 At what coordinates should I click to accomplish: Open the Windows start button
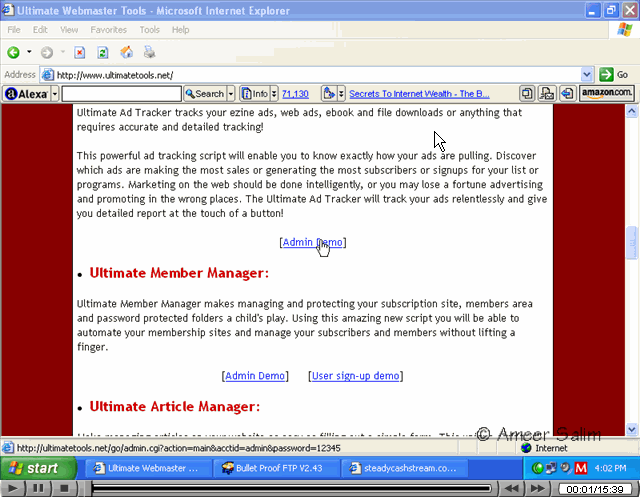[38, 468]
